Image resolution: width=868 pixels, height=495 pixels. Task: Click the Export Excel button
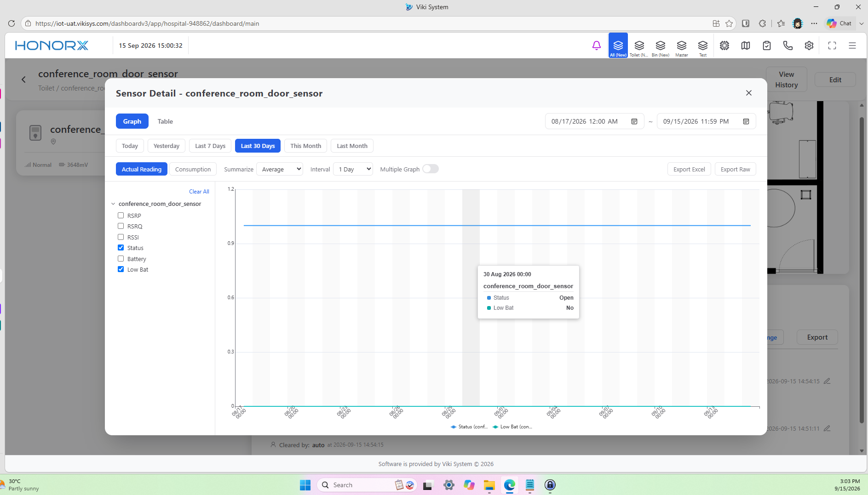click(x=689, y=169)
